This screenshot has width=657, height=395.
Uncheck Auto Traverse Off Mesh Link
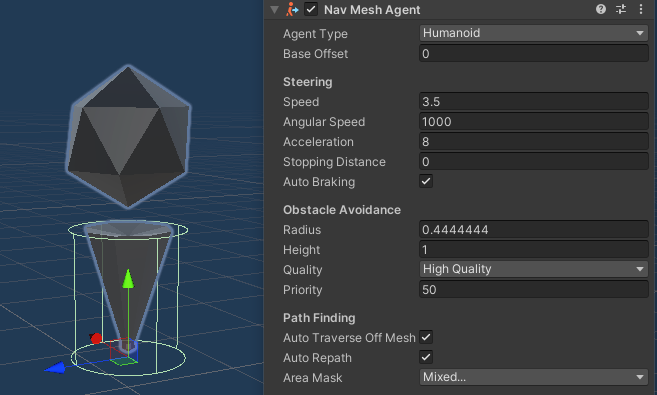pos(426,337)
